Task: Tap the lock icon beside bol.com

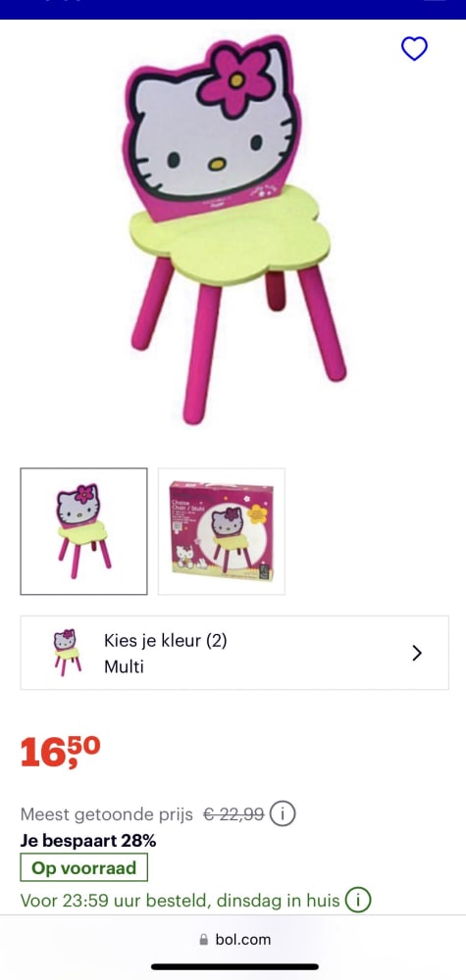Action: pos(203,940)
